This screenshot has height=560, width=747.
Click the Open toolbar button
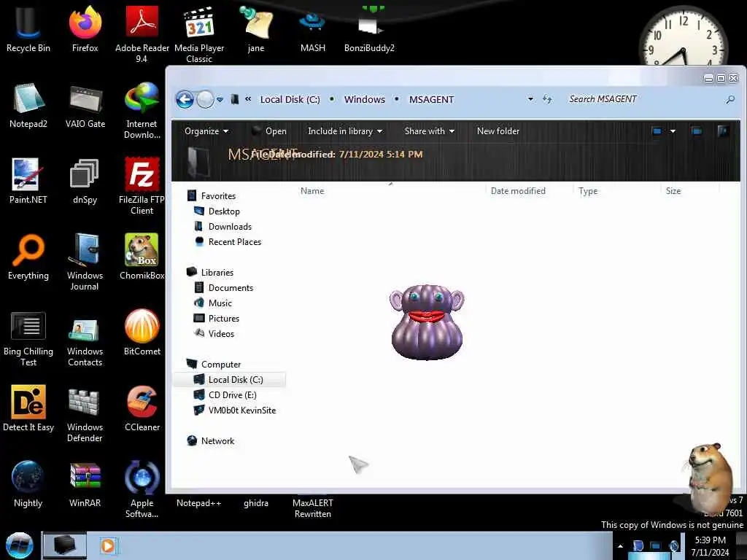point(270,131)
